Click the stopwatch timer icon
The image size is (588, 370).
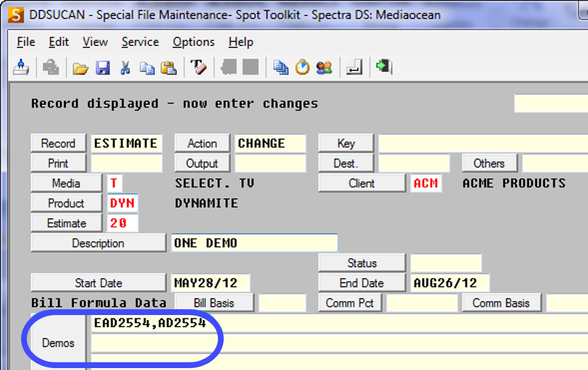[x=302, y=68]
